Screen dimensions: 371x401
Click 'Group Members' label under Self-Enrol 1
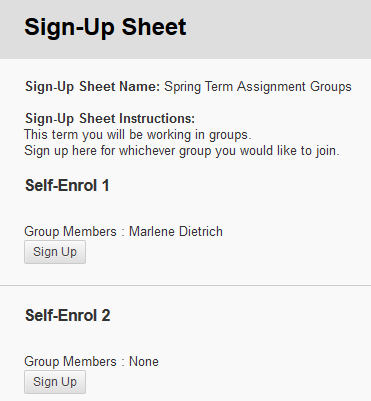pyautogui.click(x=70, y=232)
